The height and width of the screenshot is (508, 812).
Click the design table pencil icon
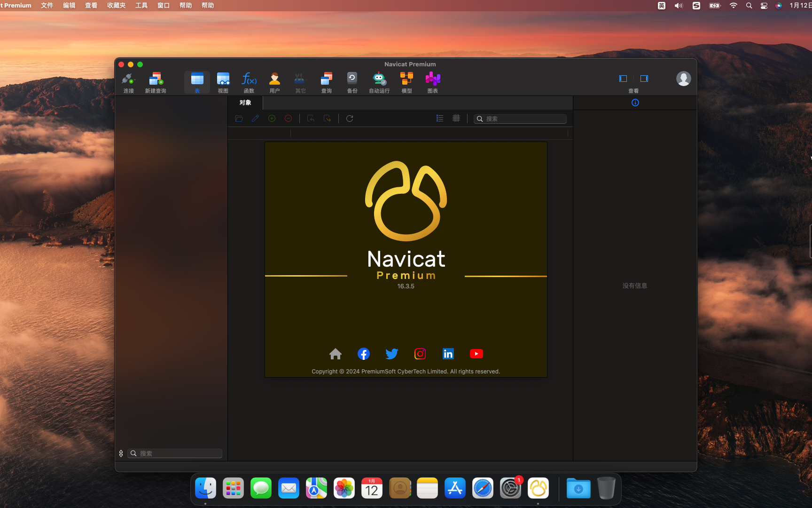pyautogui.click(x=255, y=119)
